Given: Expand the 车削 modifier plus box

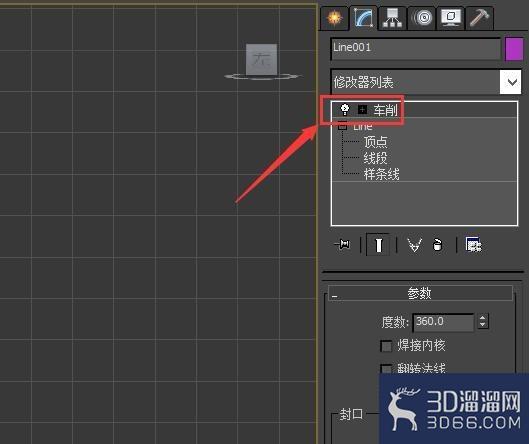Looking at the screenshot, I should coord(362,110).
